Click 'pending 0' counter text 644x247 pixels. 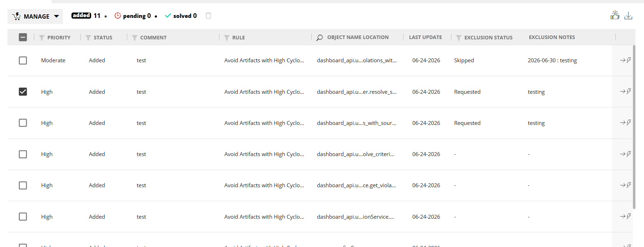click(x=137, y=16)
